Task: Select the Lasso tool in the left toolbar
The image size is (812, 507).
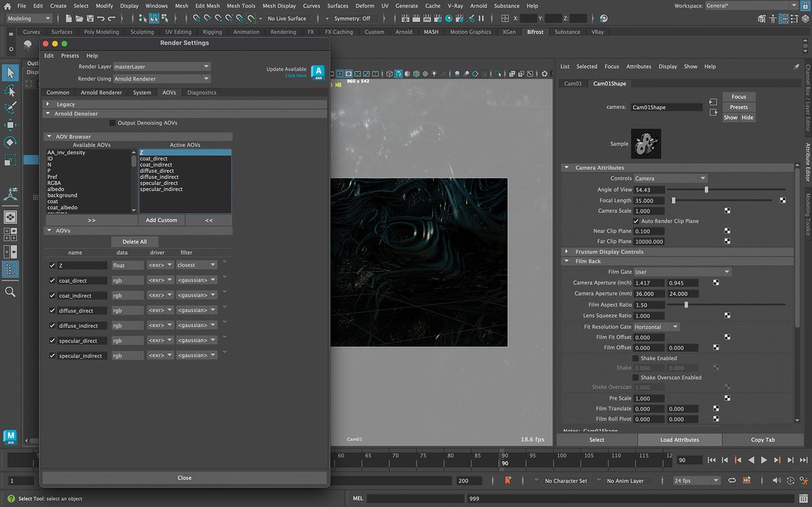Action: (10, 90)
